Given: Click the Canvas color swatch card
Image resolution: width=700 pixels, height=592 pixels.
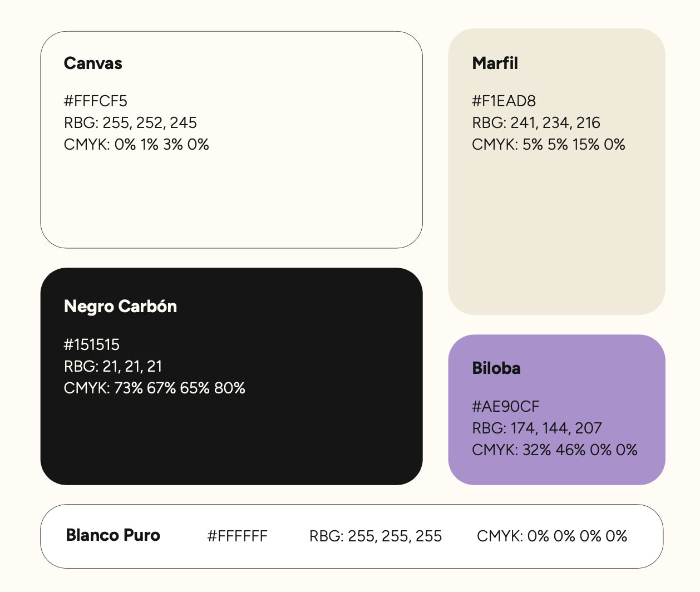Looking at the screenshot, I should [x=231, y=140].
